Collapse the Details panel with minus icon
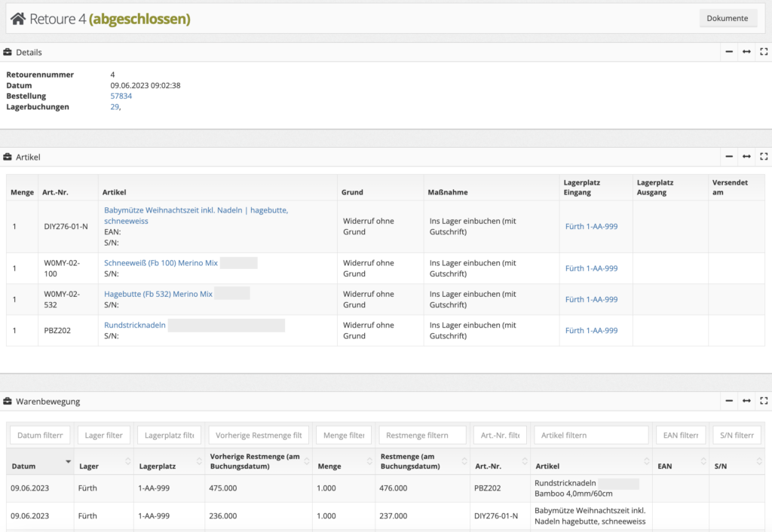This screenshot has height=532, width=772. (729, 52)
